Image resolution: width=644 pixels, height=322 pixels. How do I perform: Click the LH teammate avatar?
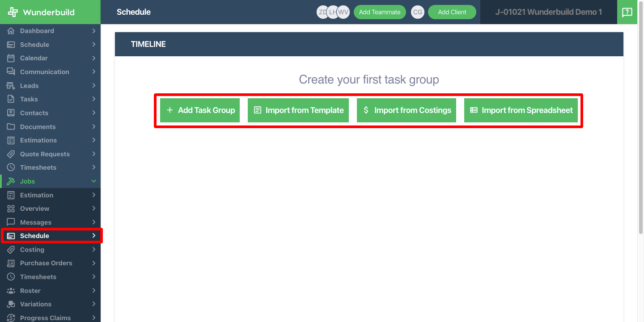coord(332,12)
